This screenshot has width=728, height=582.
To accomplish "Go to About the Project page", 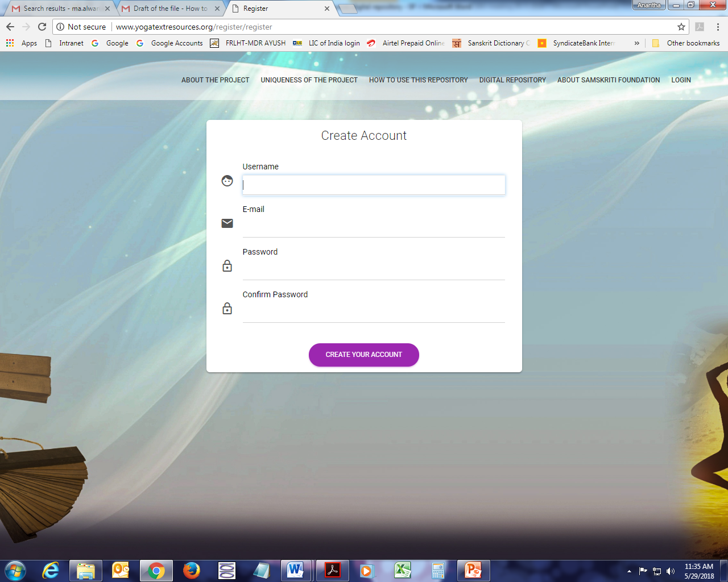I will (x=215, y=80).
